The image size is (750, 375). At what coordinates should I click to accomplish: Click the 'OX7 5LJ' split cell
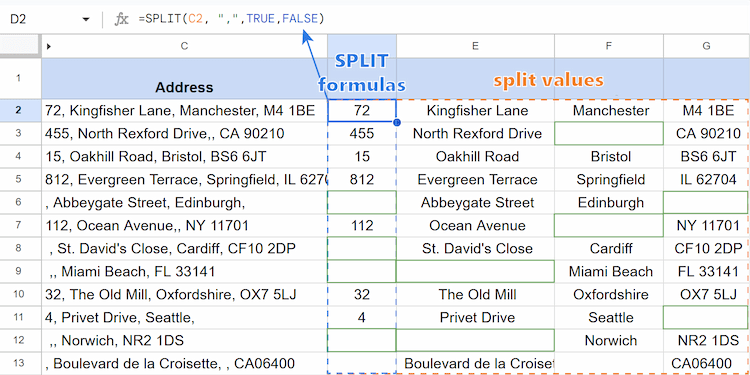(x=706, y=294)
